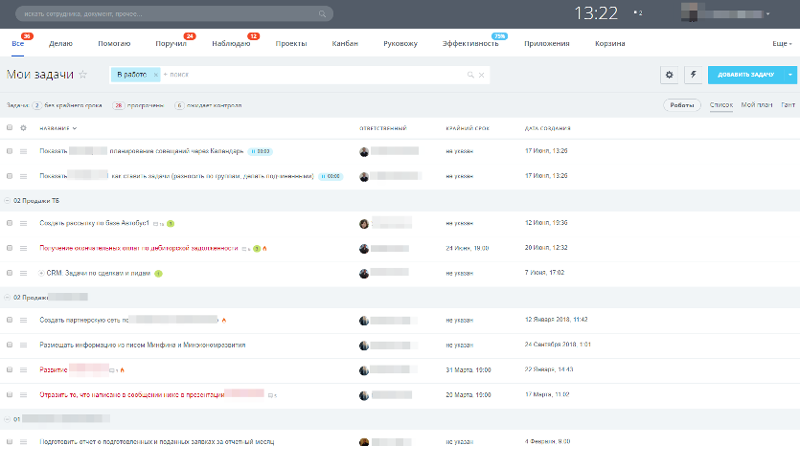Open row menu for Минфина information task
Viewport: 800px width, 466px height.
(23, 345)
